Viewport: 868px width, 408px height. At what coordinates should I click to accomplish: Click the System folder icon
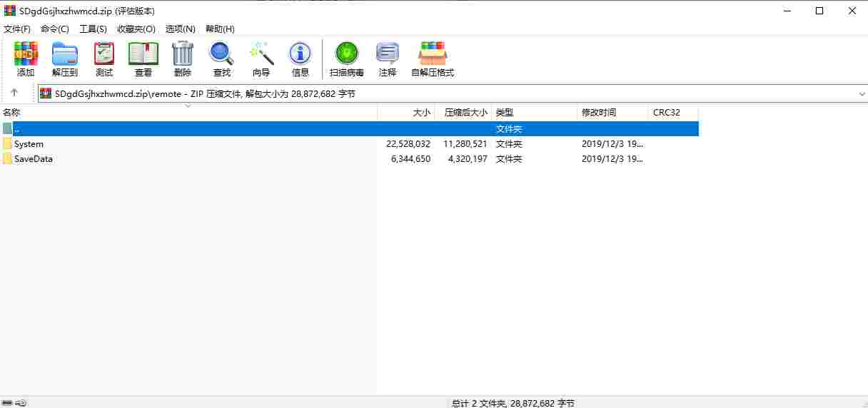pyautogui.click(x=7, y=144)
